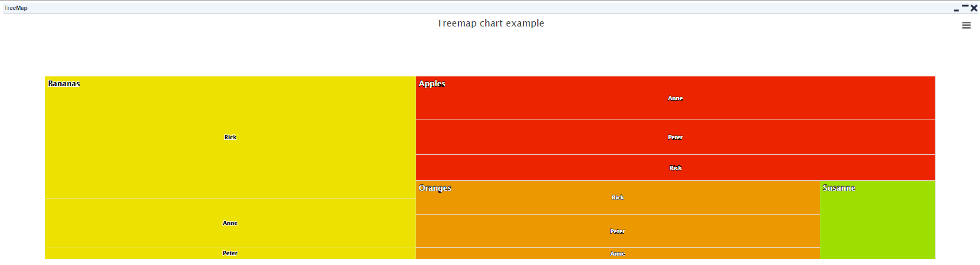Screen dimensions: 980x265
Task: Click Rick's block in the Apples group
Action: coord(675,168)
